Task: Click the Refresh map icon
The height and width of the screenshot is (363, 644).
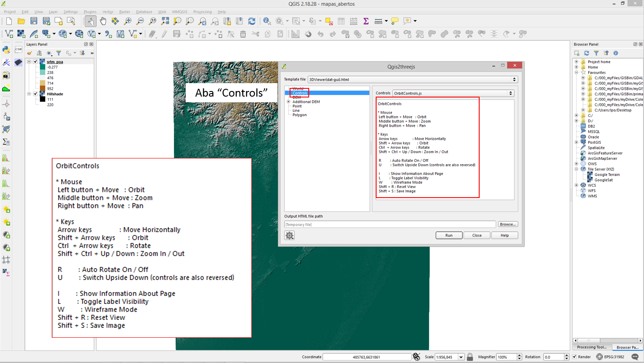Action: pyautogui.click(x=251, y=21)
